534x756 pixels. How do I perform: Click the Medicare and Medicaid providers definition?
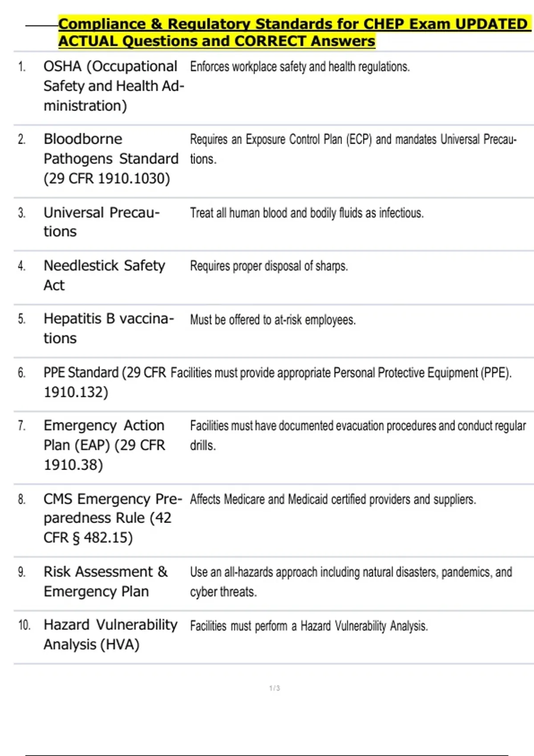click(333, 499)
